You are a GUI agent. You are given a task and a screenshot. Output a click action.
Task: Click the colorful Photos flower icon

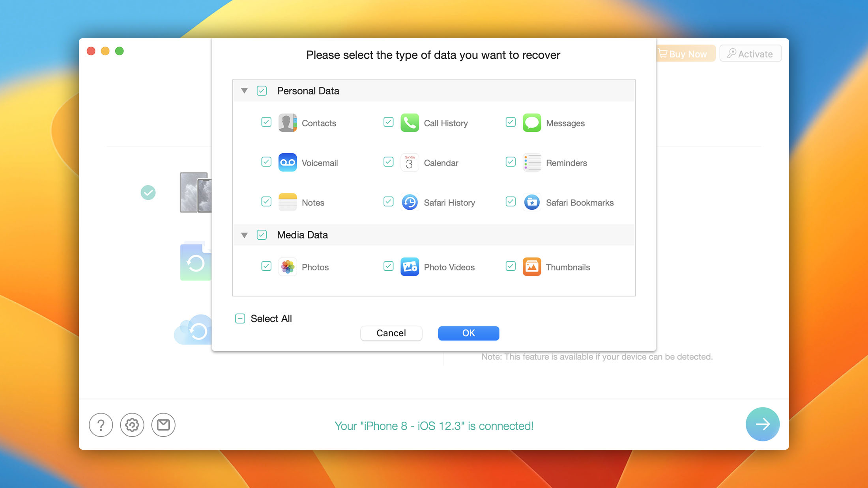coord(287,267)
